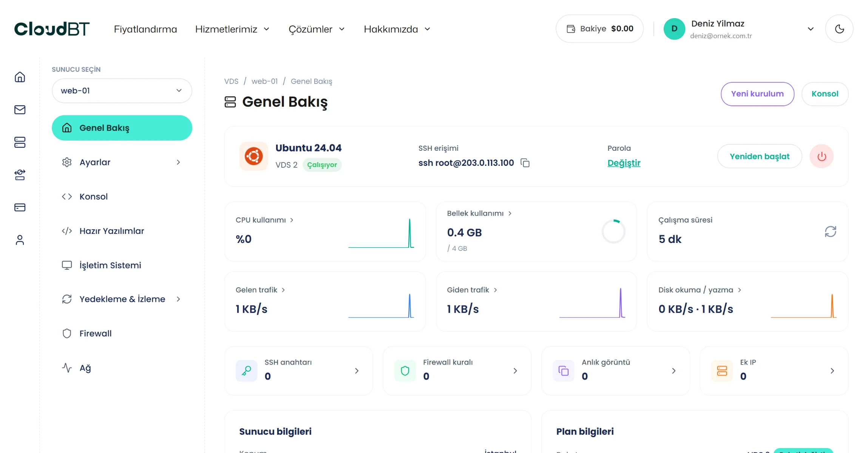
Task: Click the wallet icon beside Bakiye
Action: [571, 29]
